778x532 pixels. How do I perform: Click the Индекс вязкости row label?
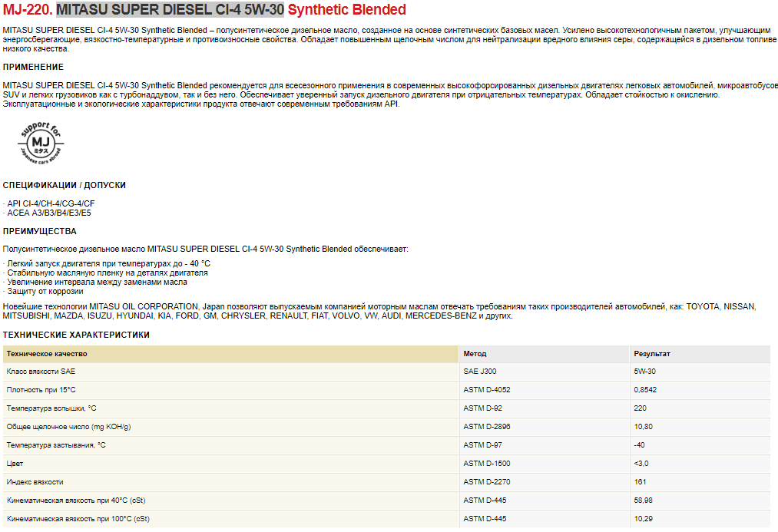(35, 482)
